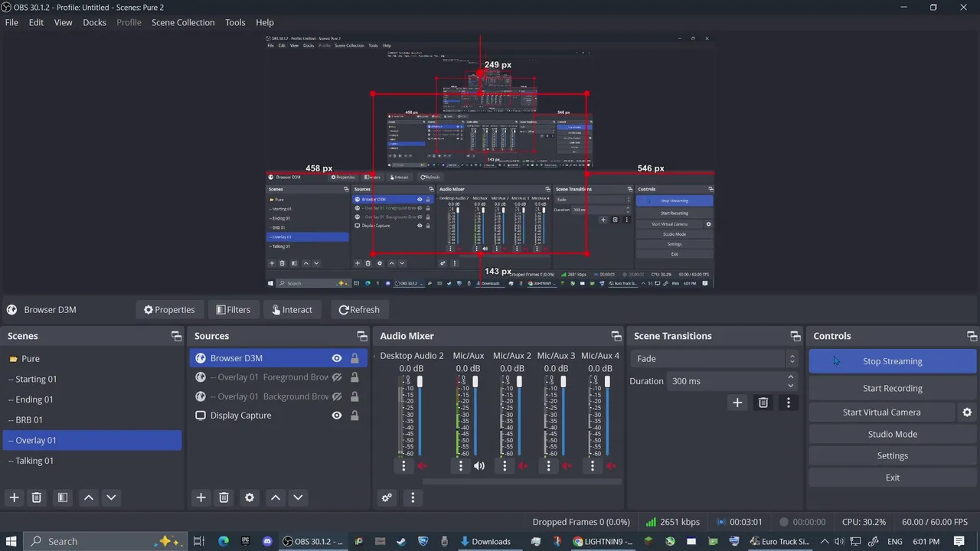Hide the Display Capture source

tap(337, 416)
